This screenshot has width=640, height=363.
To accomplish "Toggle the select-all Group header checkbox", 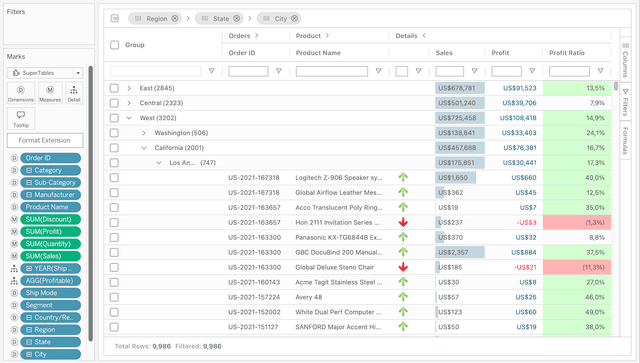I will click(115, 45).
